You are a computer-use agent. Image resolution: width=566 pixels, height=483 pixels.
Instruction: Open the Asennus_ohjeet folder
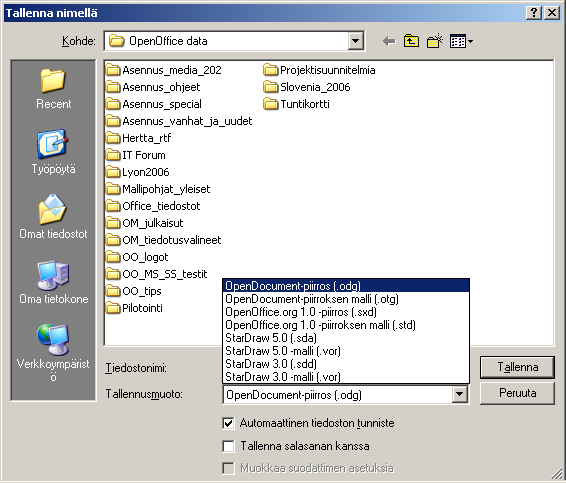click(x=153, y=87)
